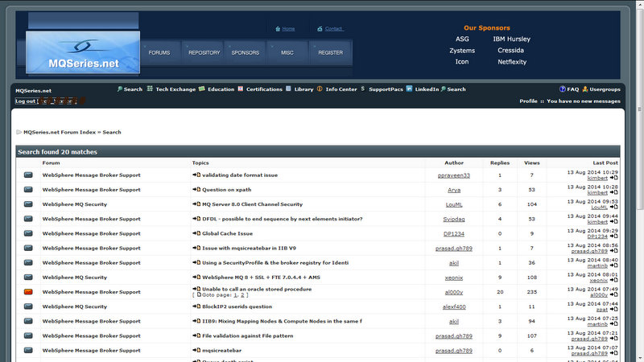Viewport: 644px width, 362px height.
Task: Open Tech Exchange menu link
Action: pos(175,89)
